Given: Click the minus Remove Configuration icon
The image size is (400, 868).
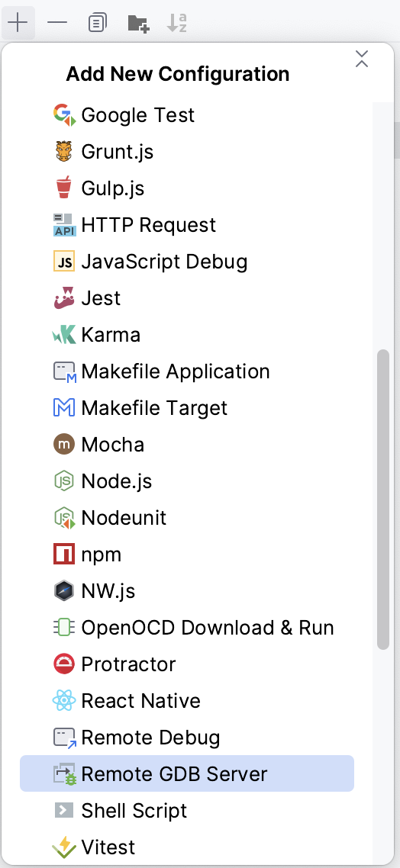Looking at the screenshot, I should point(57,23).
